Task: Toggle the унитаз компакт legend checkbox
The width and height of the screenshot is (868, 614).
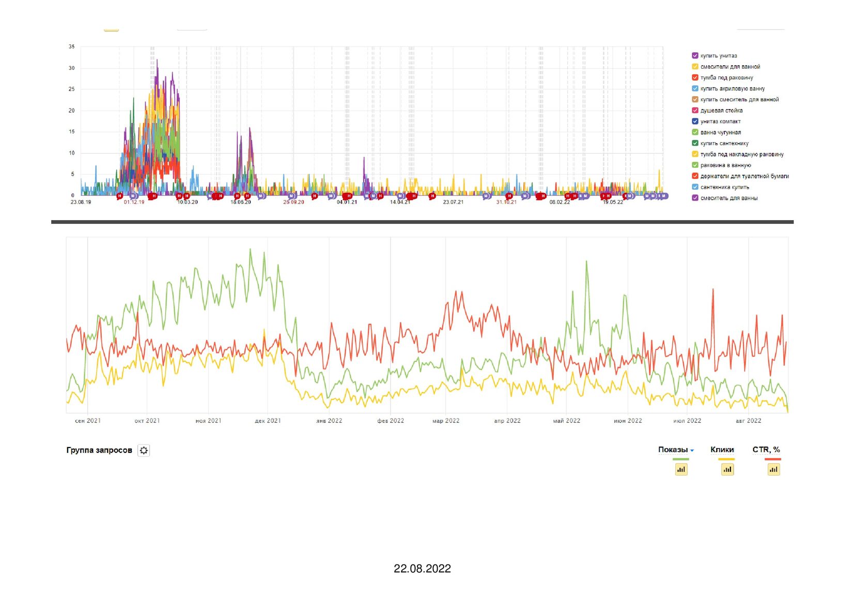Action: coord(695,121)
